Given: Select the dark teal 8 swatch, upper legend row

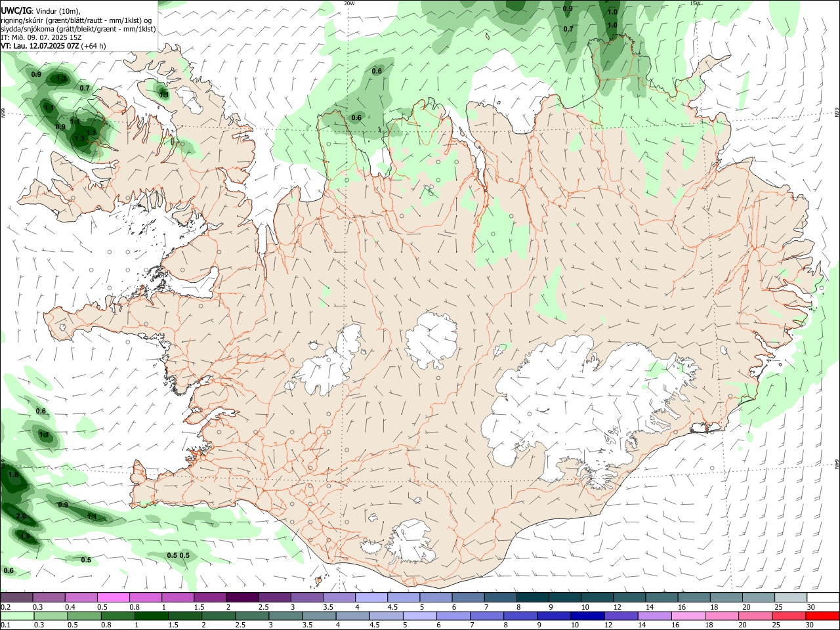Looking at the screenshot, I should [x=532, y=598].
